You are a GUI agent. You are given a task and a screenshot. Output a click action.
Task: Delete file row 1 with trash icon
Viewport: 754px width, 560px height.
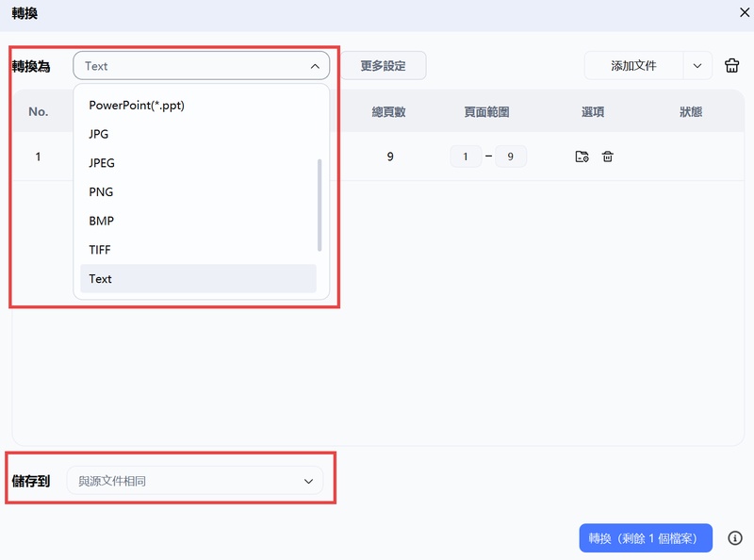[x=607, y=156]
